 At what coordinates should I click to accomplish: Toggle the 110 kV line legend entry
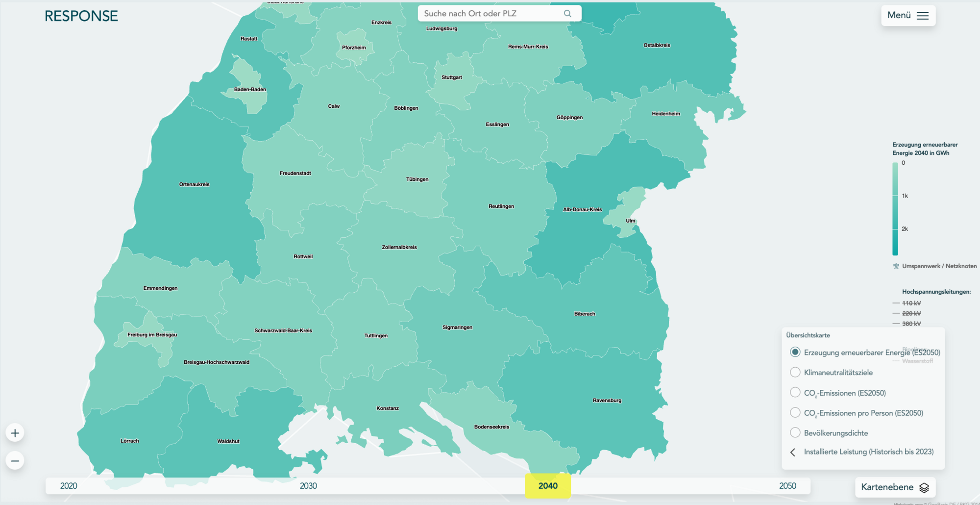(911, 303)
